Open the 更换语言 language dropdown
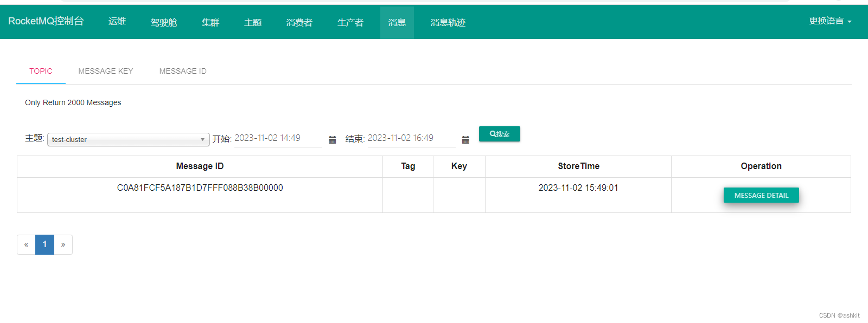Viewport: 868px width, 323px height. pyautogui.click(x=830, y=21)
